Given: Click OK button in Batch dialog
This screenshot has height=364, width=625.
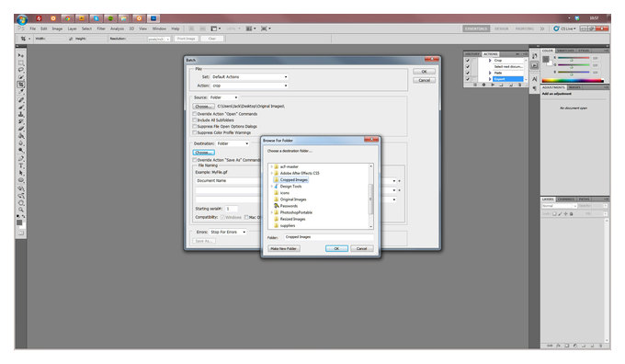Looking at the screenshot, I should (x=424, y=72).
